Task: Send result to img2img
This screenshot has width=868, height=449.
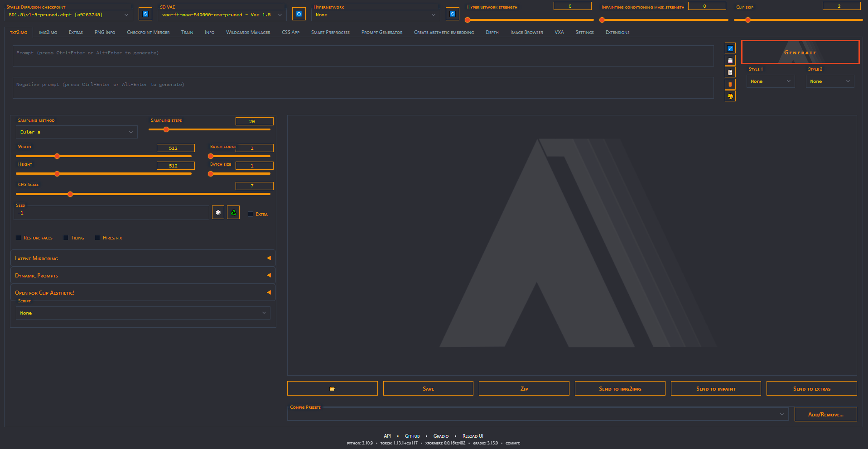Action: pos(620,389)
